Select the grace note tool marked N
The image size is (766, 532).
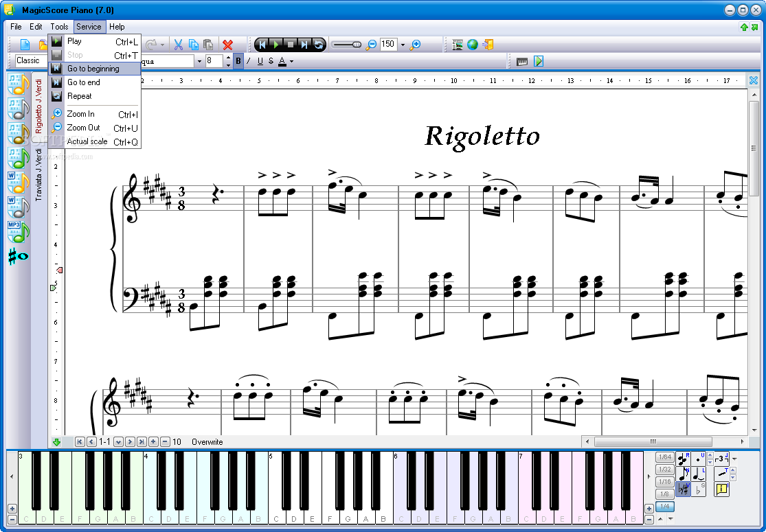[683, 474]
